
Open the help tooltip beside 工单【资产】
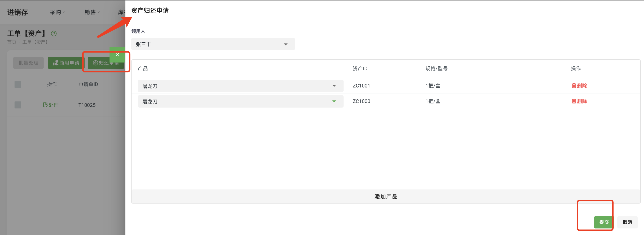(x=54, y=33)
